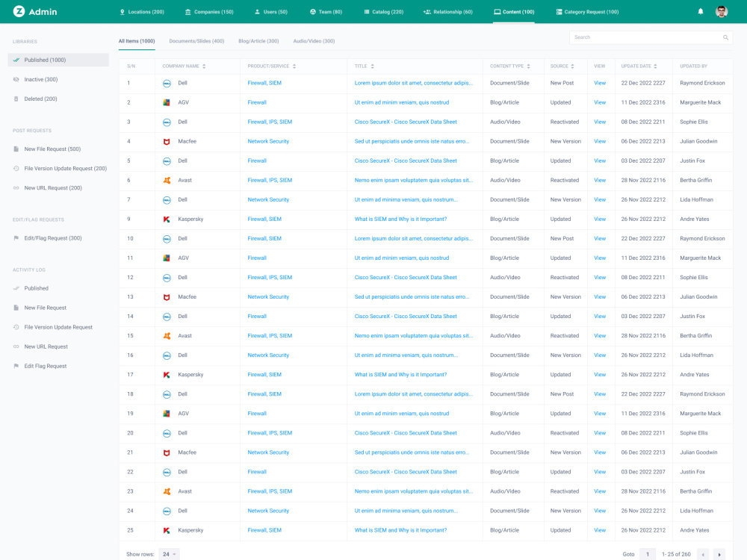Click '1-25 of 260' pagination text
The image size is (747, 560).
coord(676,554)
